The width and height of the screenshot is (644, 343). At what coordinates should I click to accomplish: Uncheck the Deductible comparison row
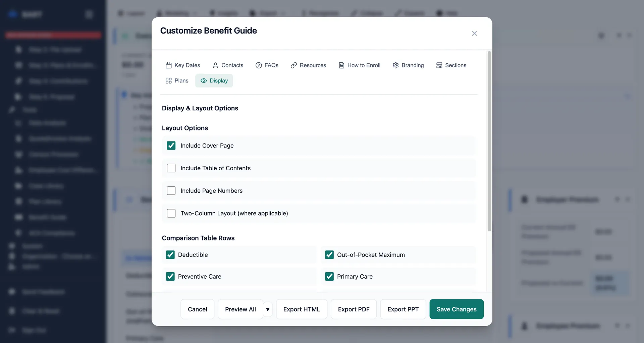tap(170, 254)
